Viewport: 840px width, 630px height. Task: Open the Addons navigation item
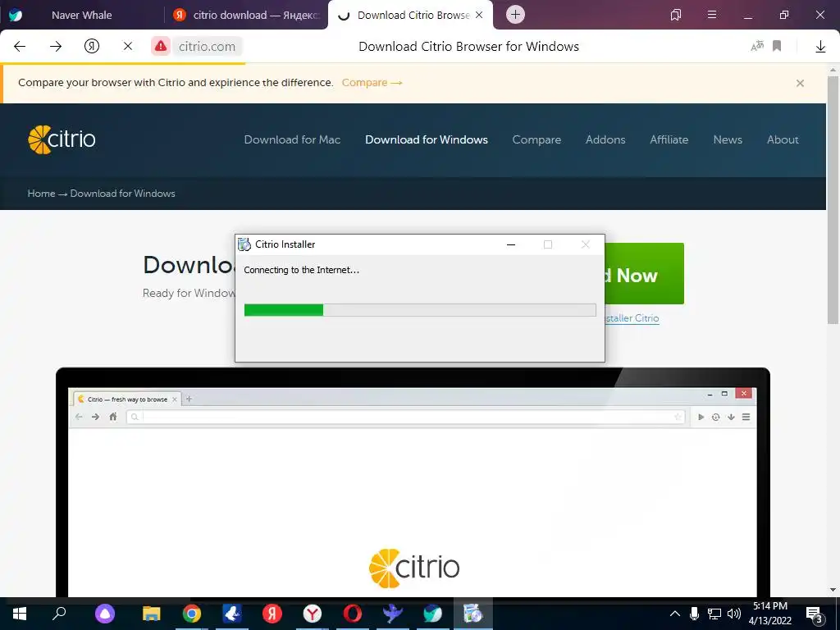tap(605, 139)
